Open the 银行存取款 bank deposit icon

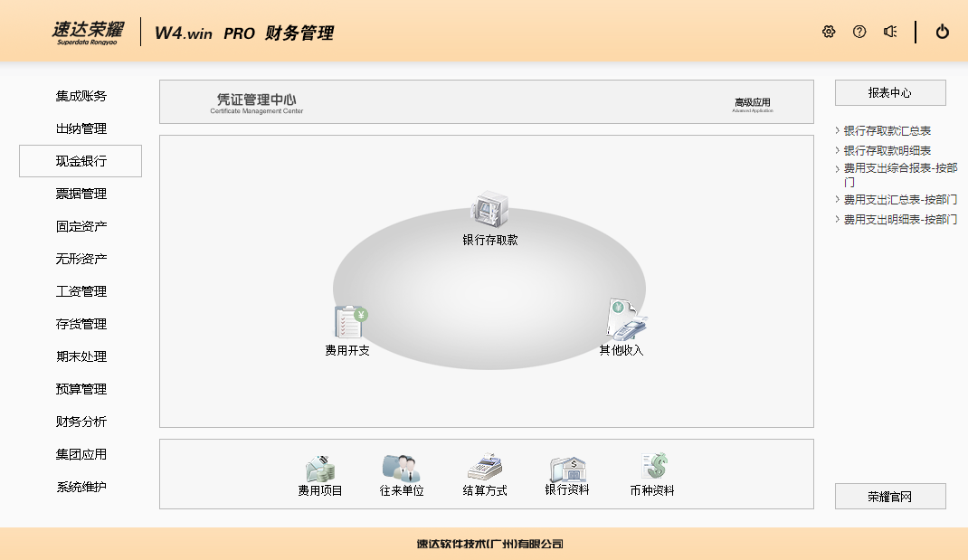tap(489, 213)
